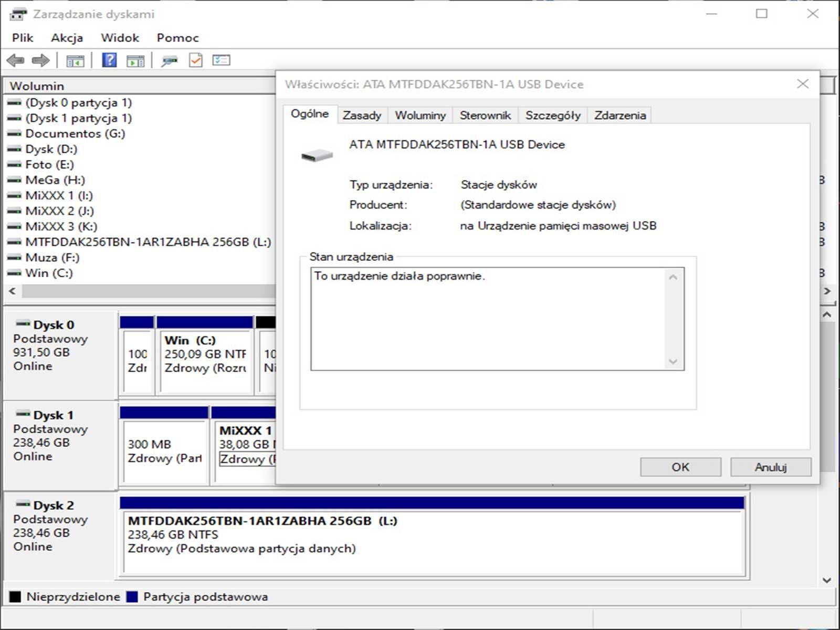The image size is (840, 630).
Task: Click the status box scroll-down arrow
Action: tap(674, 361)
